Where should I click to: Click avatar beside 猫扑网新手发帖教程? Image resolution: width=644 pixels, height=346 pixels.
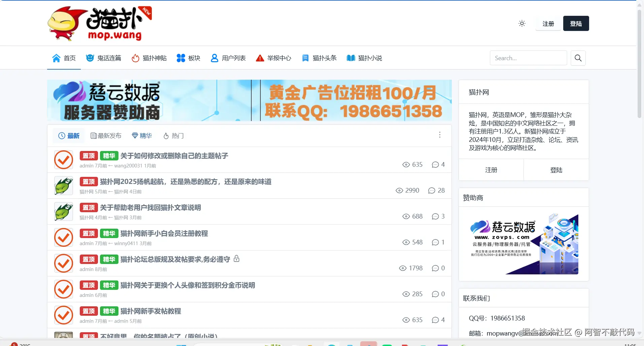[x=64, y=315]
